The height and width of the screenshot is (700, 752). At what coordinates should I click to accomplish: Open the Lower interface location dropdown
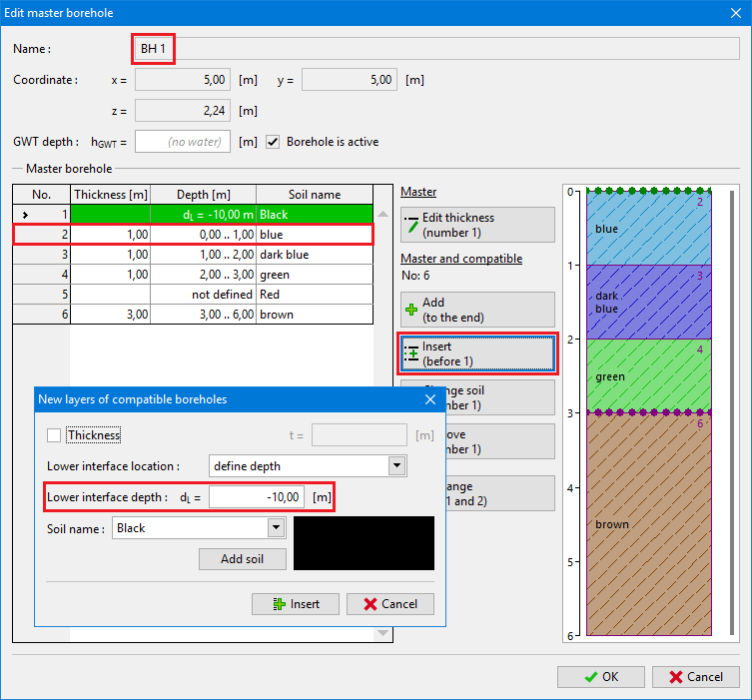(x=396, y=466)
